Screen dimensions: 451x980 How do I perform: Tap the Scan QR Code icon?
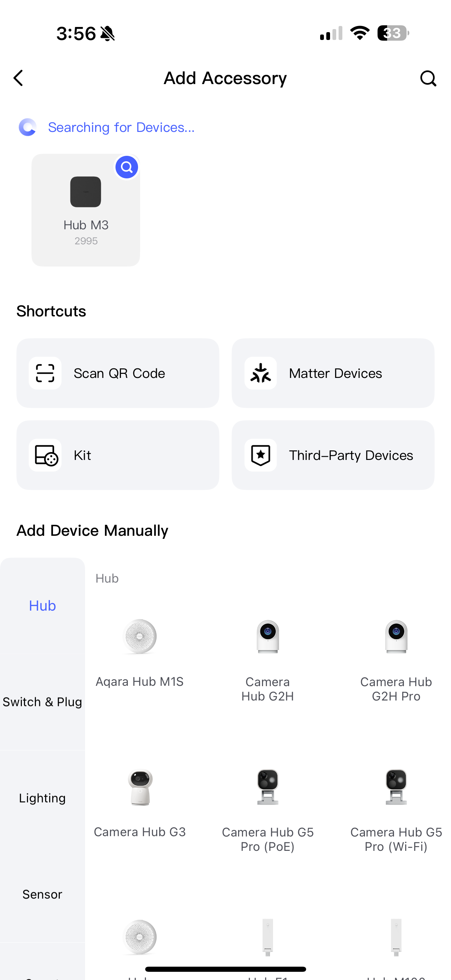(x=45, y=373)
